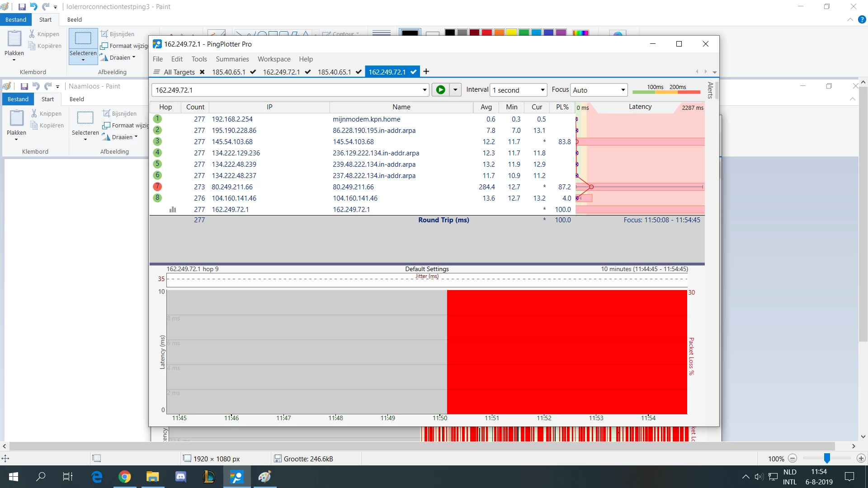868x488 pixels.
Task: Open the vertical Alerts panel tab
Action: 710,90
